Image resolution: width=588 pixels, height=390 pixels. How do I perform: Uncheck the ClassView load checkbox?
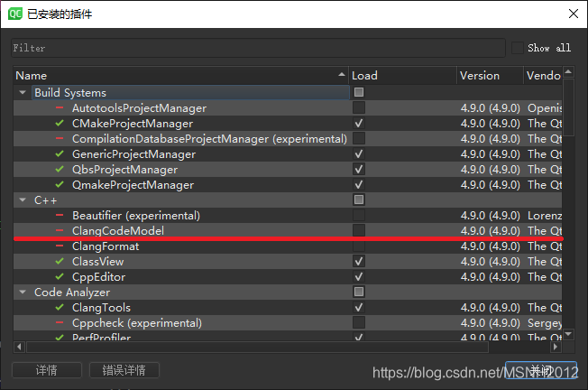(x=359, y=261)
